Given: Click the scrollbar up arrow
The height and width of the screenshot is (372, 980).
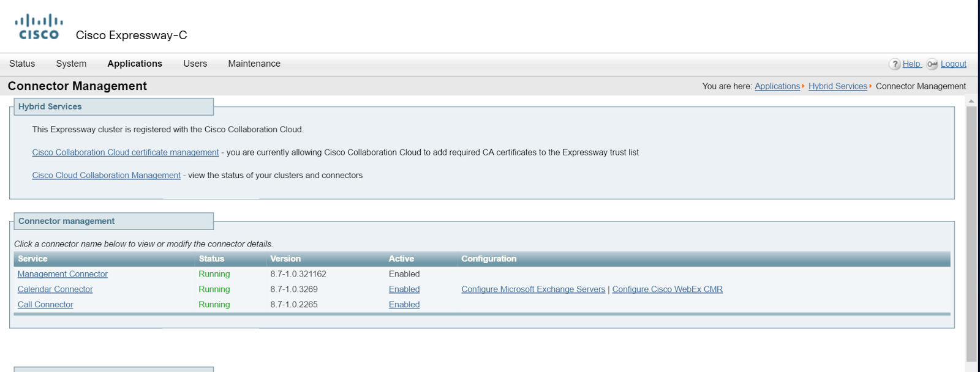Looking at the screenshot, I should (971, 101).
